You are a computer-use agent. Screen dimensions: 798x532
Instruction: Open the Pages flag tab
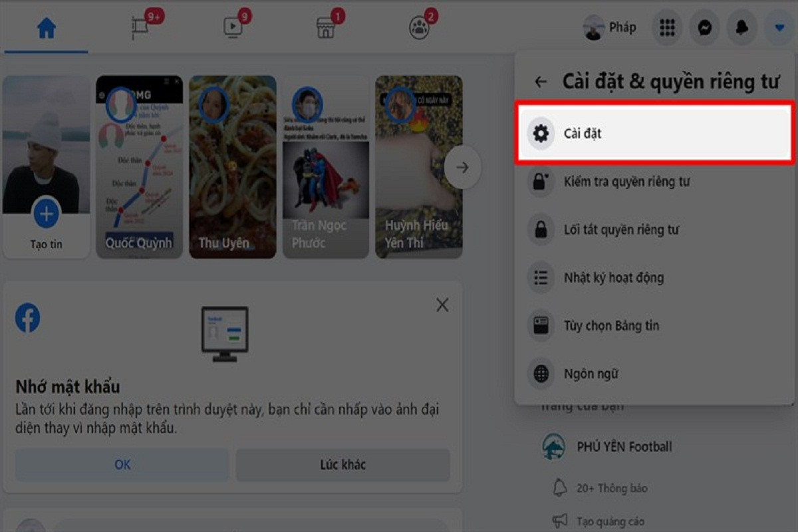[140, 27]
